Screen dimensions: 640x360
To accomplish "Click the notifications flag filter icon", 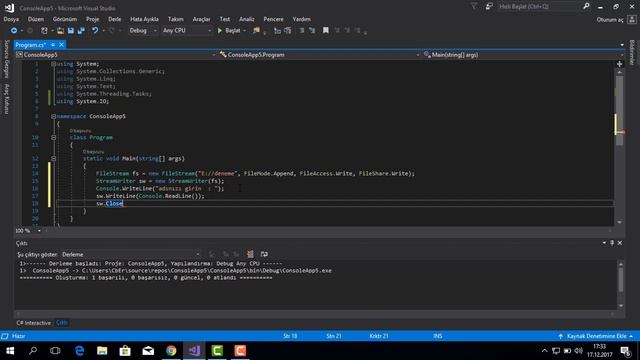I will tap(474, 7).
